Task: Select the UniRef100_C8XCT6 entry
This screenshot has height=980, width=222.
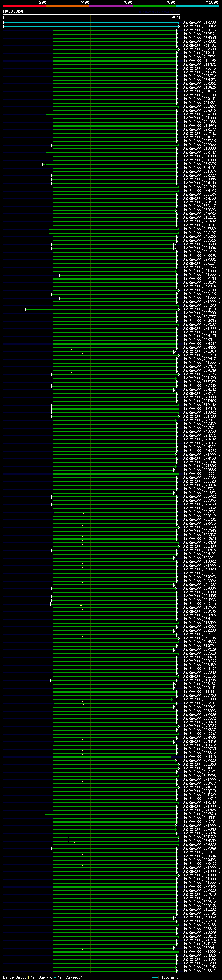Action: click(199, 164)
